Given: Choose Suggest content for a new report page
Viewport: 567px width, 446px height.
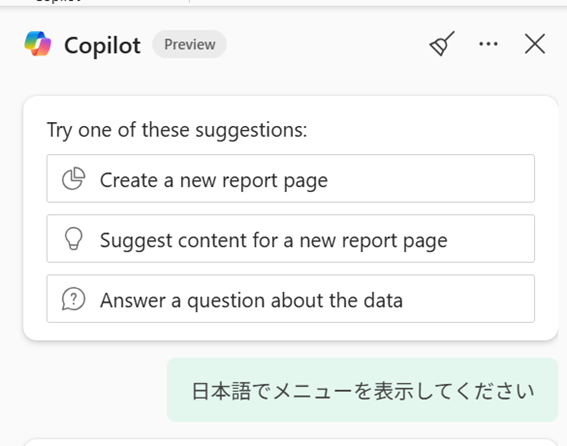Looking at the screenshot, I should 290,239.
